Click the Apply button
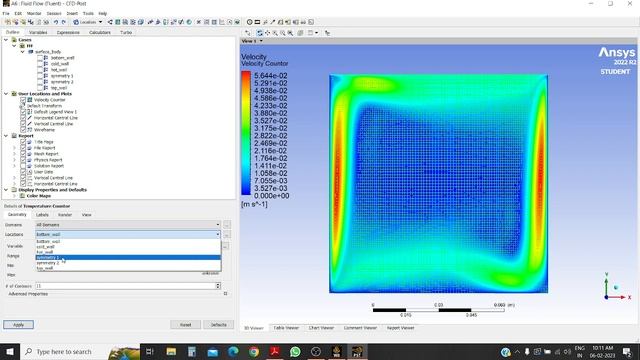Viewport: 640px width, 360px height. pos(18,324)
